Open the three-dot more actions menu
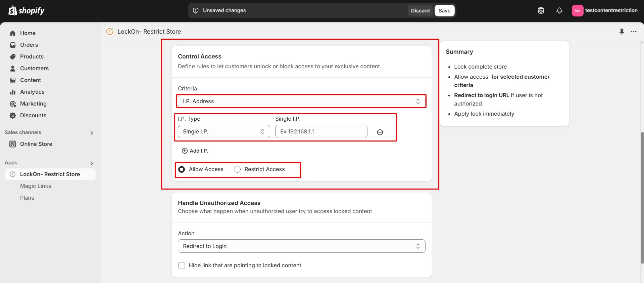 (634, 32)
